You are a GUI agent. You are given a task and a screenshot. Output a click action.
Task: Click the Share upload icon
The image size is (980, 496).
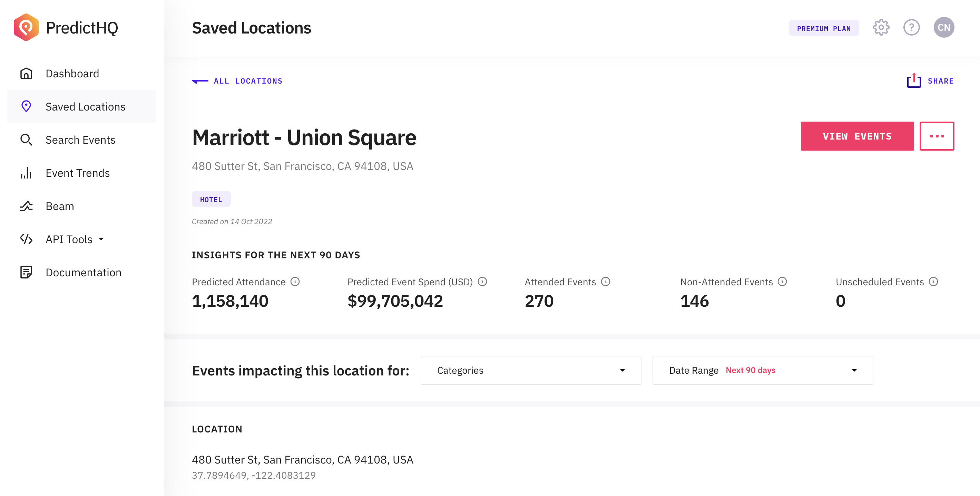click(x=914, y=80)
